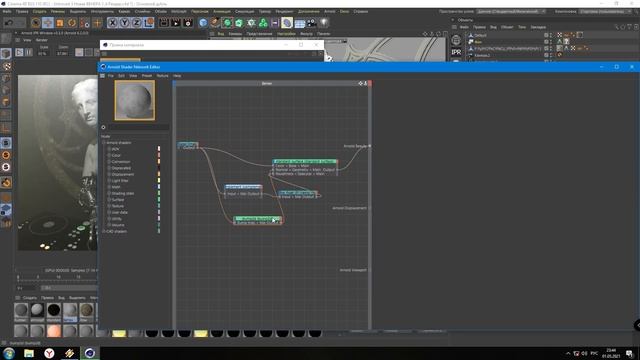Expand the Math shader category

(x=109, y=187)
